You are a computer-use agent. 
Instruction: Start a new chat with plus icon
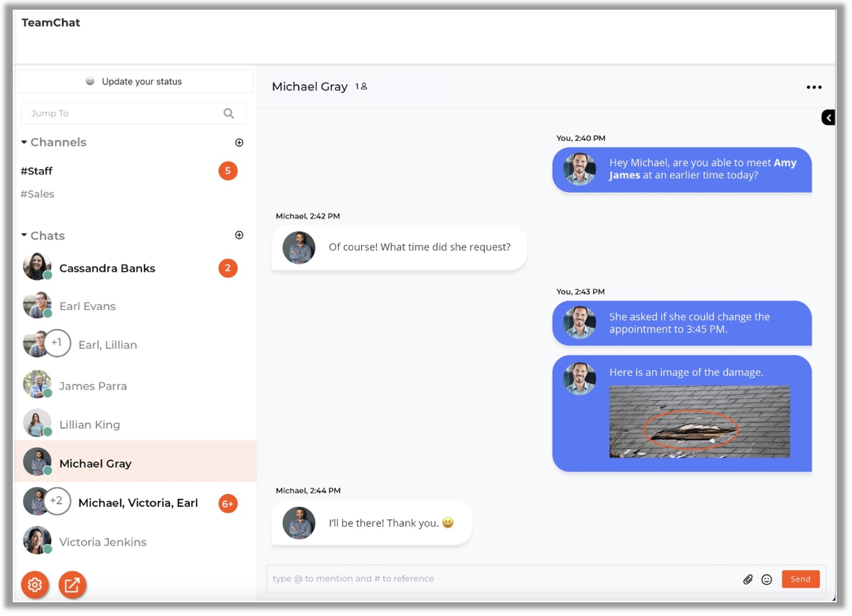coord(239,235)
